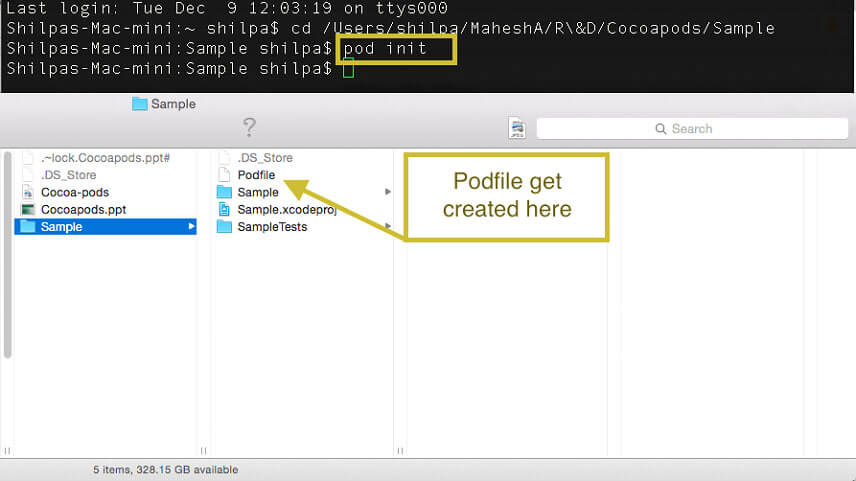Viewport: 856px width, 481px height.
Task: Click the first column scrollbar
Action: pyautogui.click(x=7, y=255)
